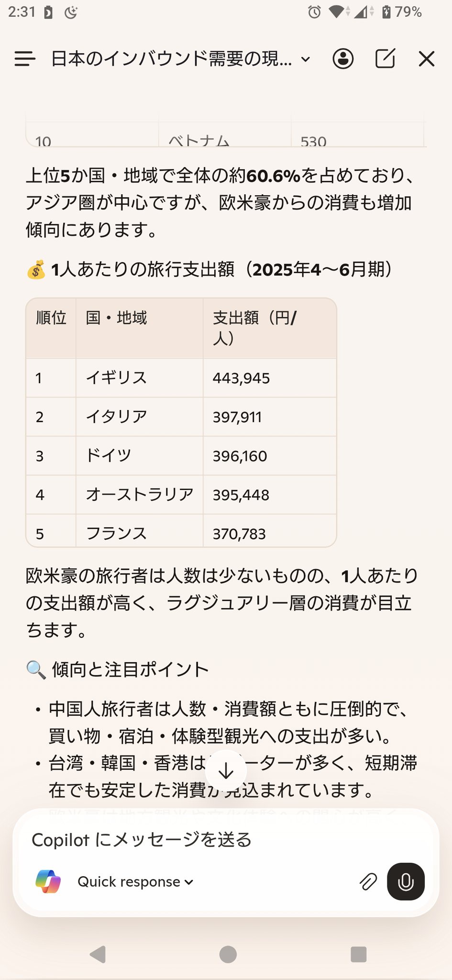Expand the Quick response mode dropdown
The image size is (452, 980).
pyautogui.click(x=135, y=881)
